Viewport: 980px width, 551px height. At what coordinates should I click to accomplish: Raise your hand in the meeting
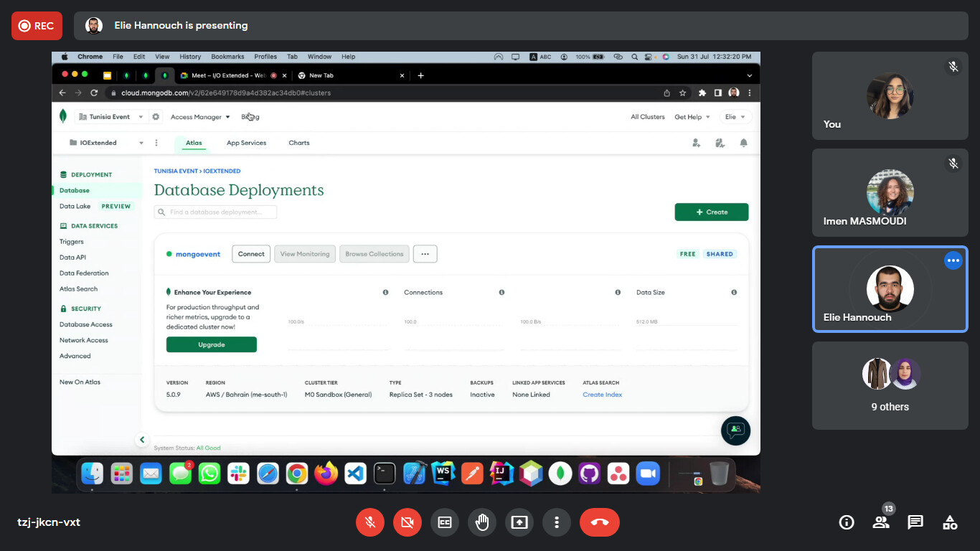point(482,522)
